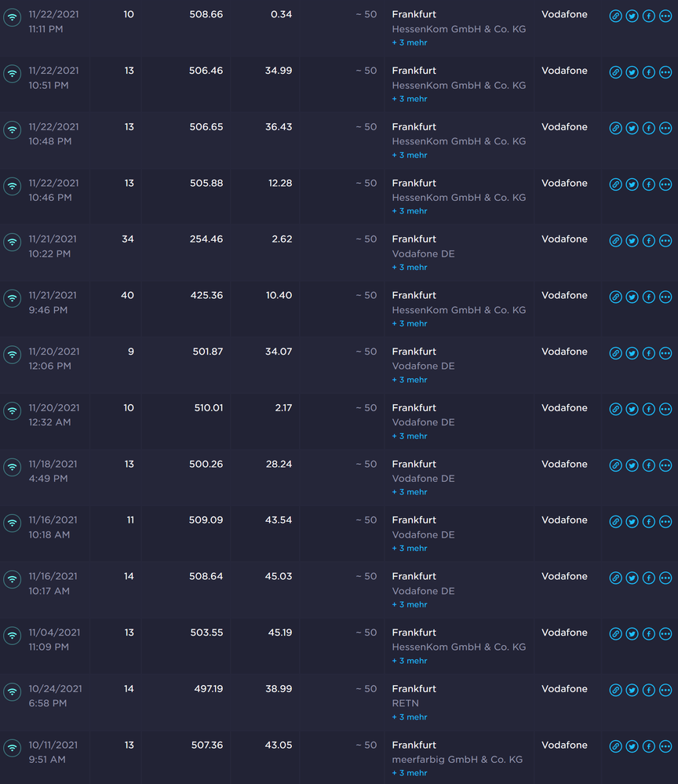Share 10/24/2021 6:58 PM result on Facebook
This screenshot has width=678, height=784.
pyautogui.click(x=648, y=690)
